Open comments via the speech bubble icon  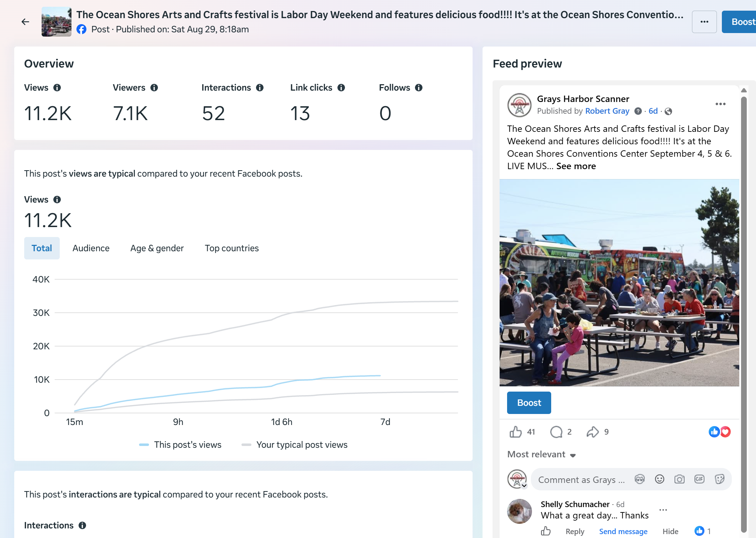click(556, 432)
